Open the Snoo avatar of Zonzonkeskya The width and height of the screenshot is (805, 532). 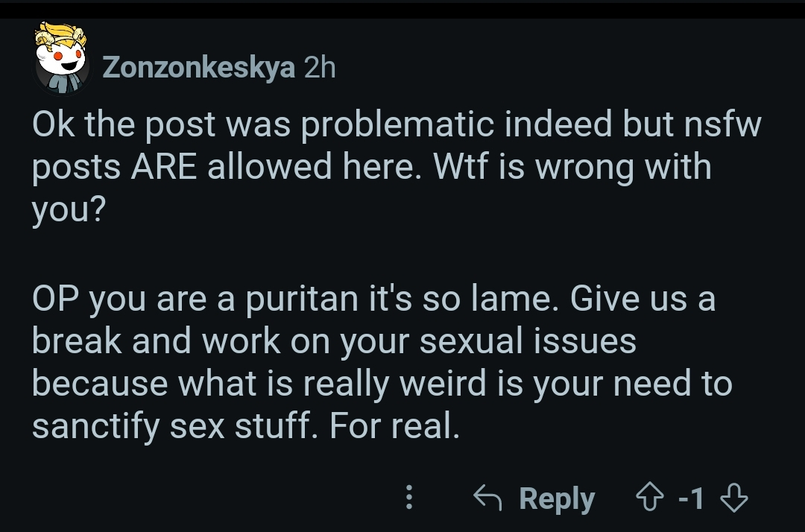(62, 58)
